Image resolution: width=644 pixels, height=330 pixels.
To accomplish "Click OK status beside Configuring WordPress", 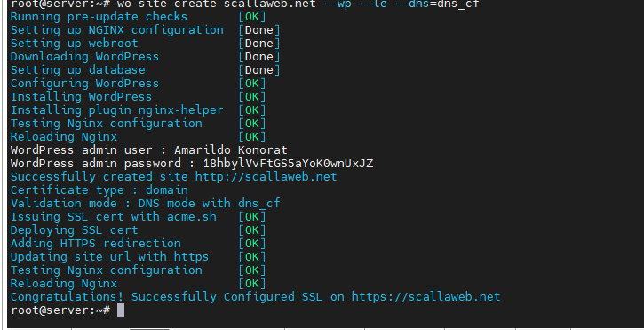I will click(252, 84).
